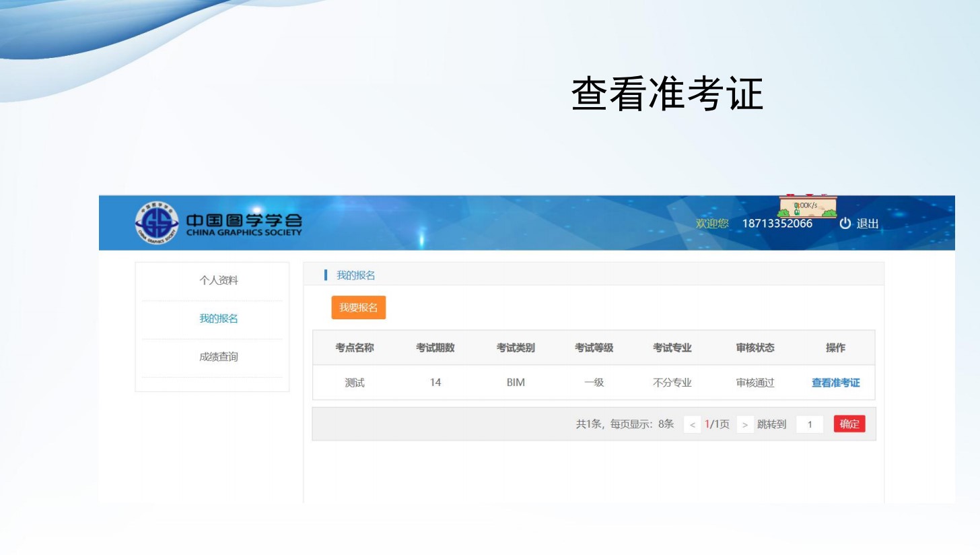
Task: Click the 跳转到 page number input field
Action: tap(810, 424)
